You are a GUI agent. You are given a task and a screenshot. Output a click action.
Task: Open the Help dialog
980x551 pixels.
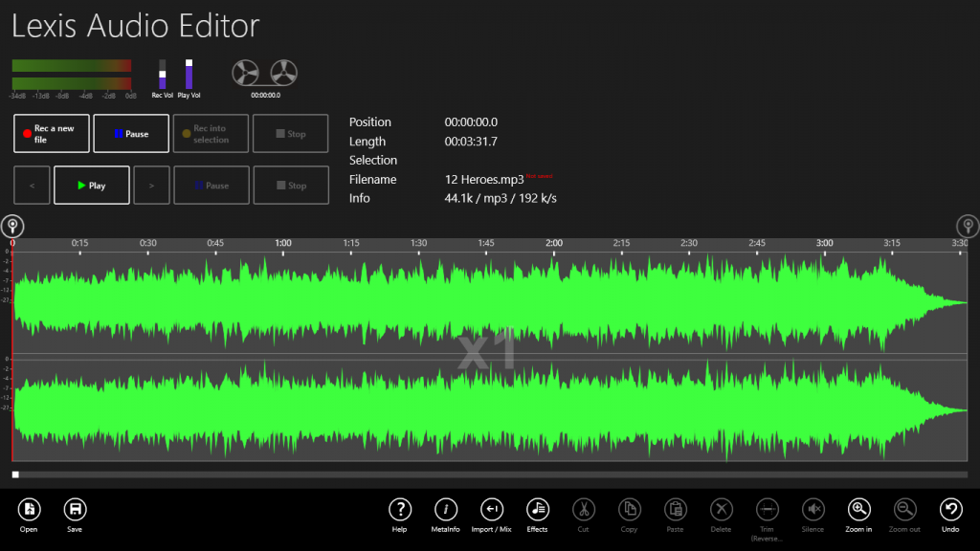click(399, 510)
